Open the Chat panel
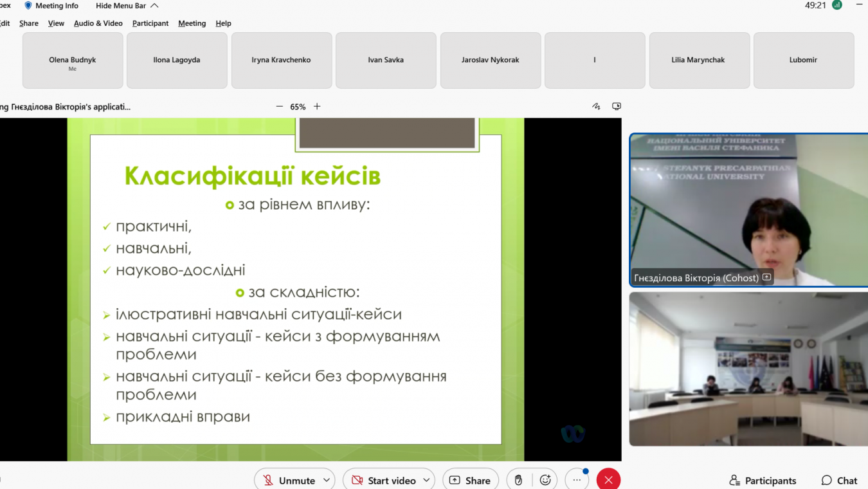This screenshot has width=868, height=489. click(839, 481)
